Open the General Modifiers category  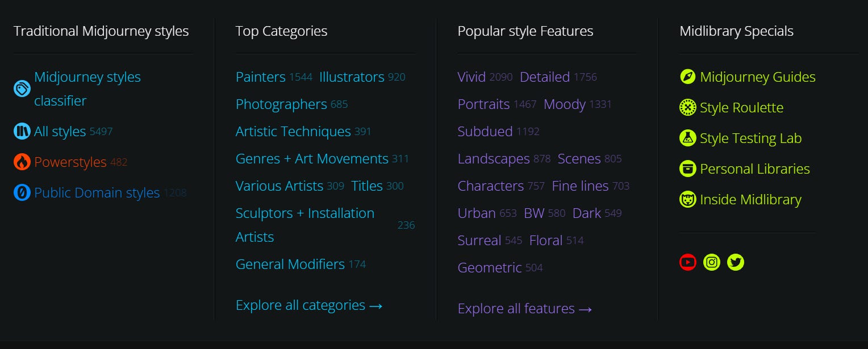click(x=290, y=264)
